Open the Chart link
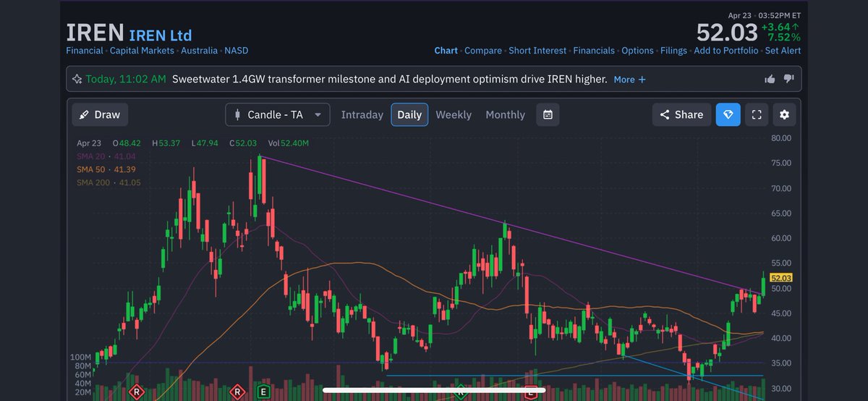Viewport: 868px width, 401px height. (x=446, y=51)
